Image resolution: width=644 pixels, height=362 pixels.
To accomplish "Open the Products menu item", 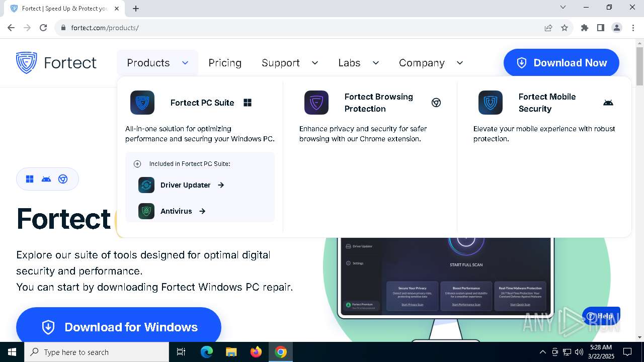I will (148, 63).
